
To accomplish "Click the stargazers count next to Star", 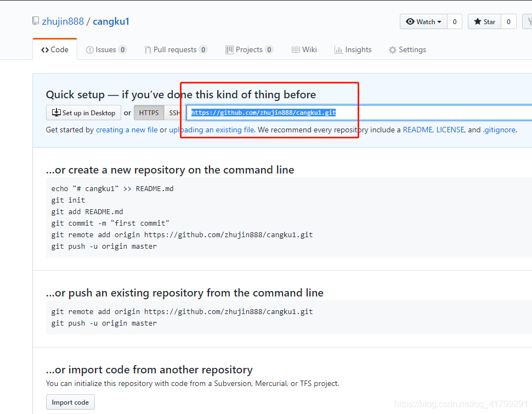I will [x=508, y=22].
